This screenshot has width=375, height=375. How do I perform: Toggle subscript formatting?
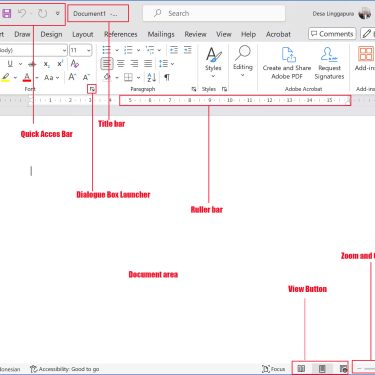(47, 64)
